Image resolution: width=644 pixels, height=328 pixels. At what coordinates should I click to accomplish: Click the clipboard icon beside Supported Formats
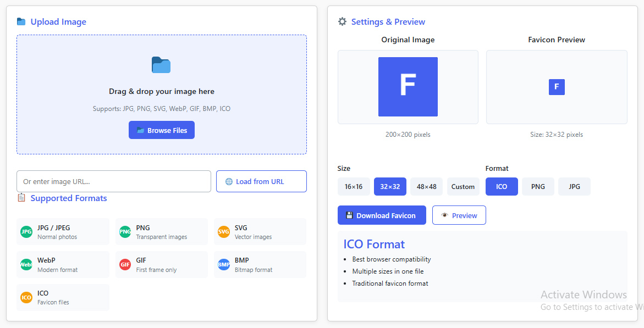(x=21, y=198)
